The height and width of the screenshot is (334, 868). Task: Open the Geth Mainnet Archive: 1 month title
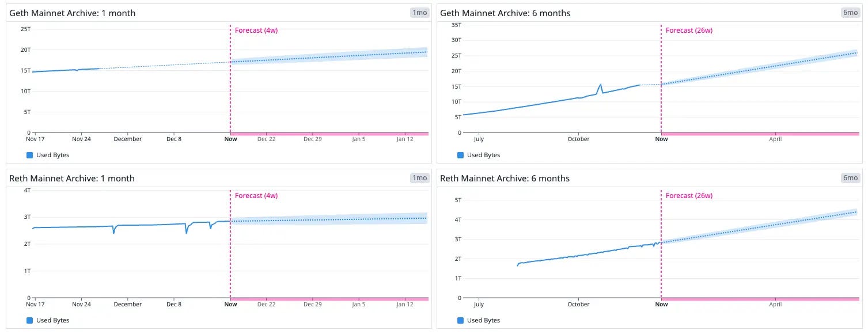click(73, 13)
